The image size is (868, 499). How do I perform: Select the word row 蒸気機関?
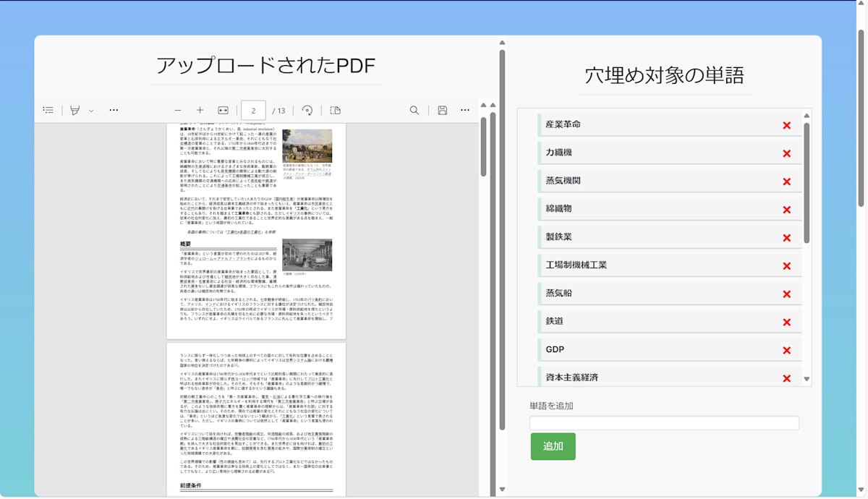click(x=670, y=181)
